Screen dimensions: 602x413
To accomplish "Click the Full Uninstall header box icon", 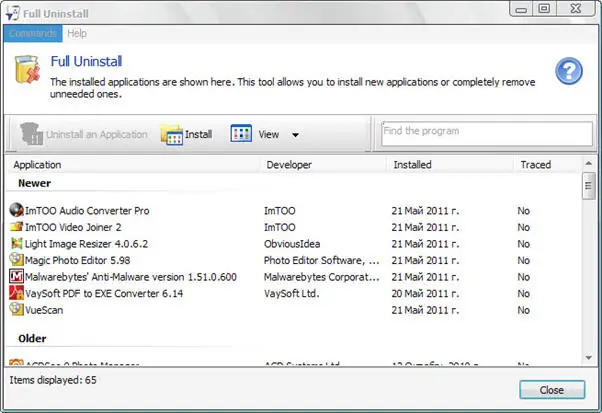I will tap(27, 69).
